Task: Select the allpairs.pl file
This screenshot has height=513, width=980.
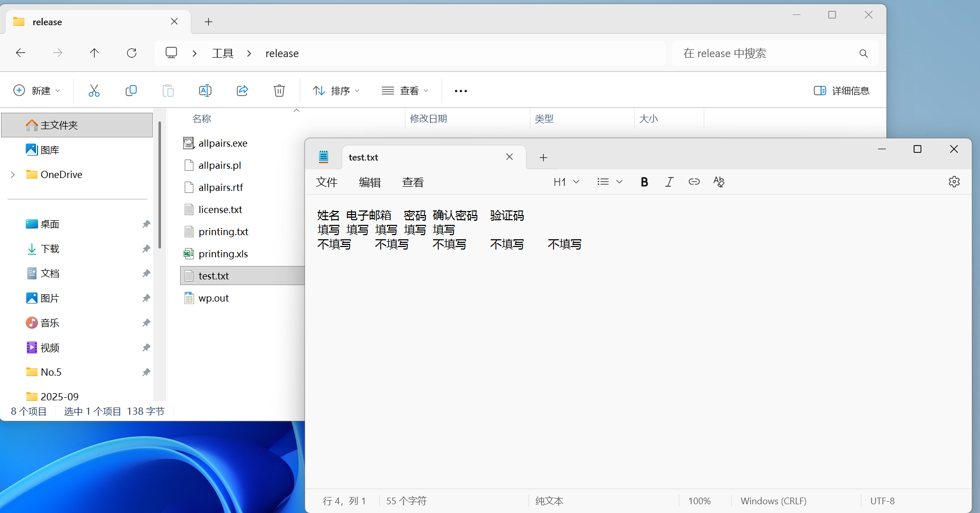Action: [x=220, y=165]
